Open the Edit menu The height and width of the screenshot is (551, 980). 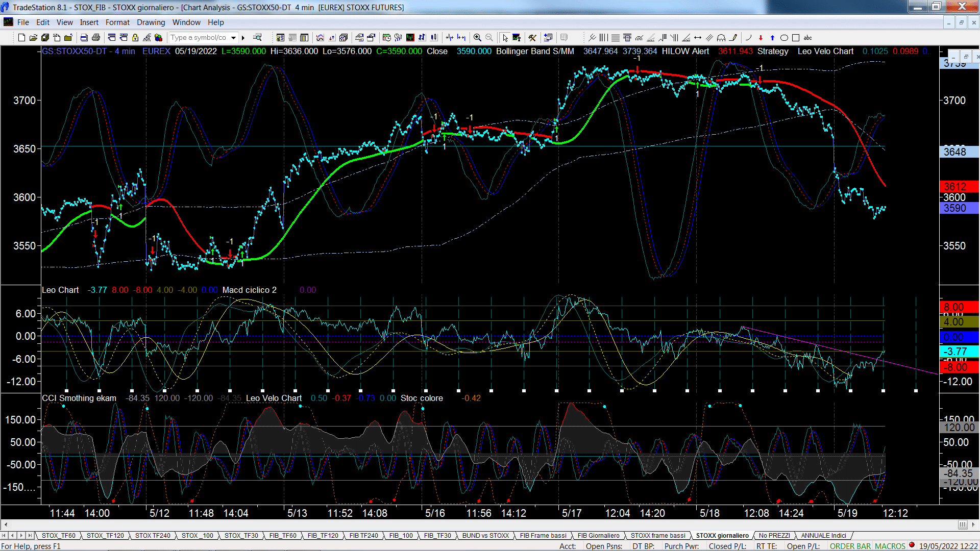coord(43,22)
